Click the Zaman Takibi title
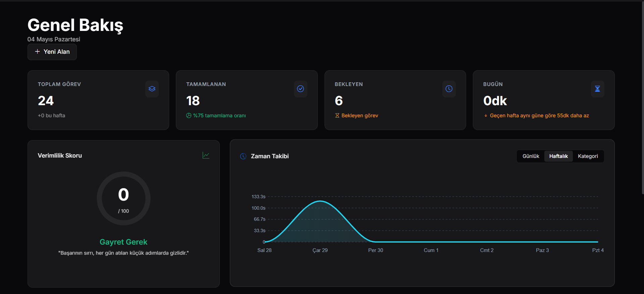Screen dimensions: 644x294 270,156
